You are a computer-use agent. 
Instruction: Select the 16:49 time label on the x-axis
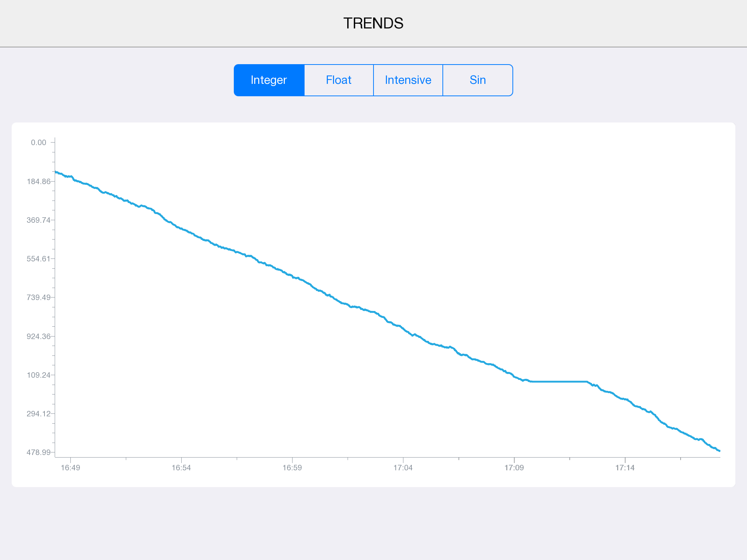click(71, 468)
